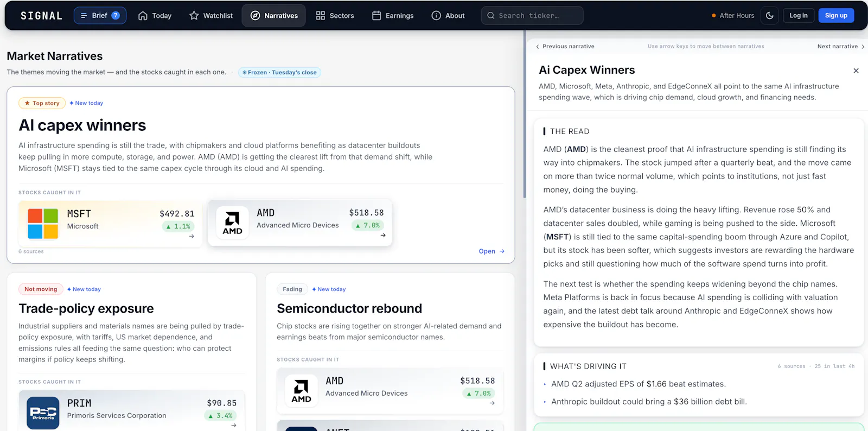Open the AI capex winners headline
868x431 pixels.
coord(82,125)
